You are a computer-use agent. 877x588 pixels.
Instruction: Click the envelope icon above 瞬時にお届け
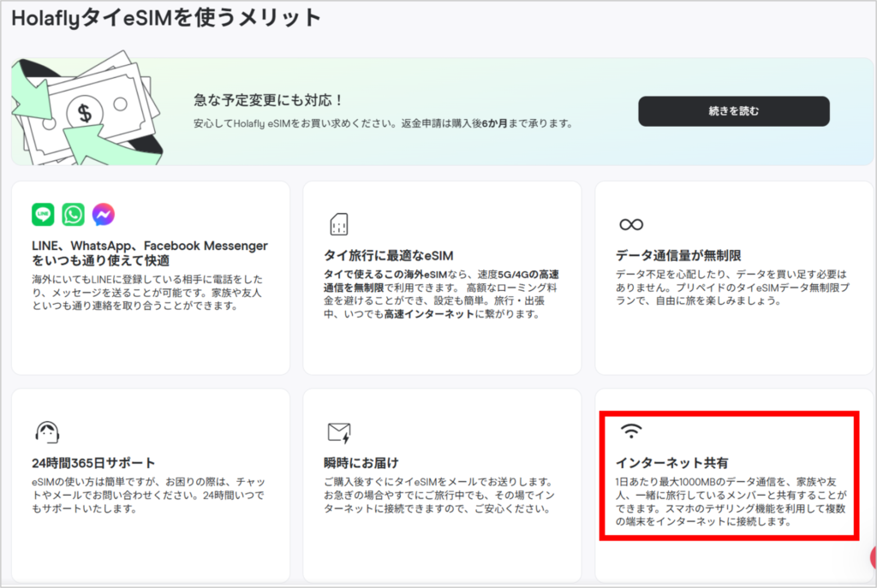[341, 432]
